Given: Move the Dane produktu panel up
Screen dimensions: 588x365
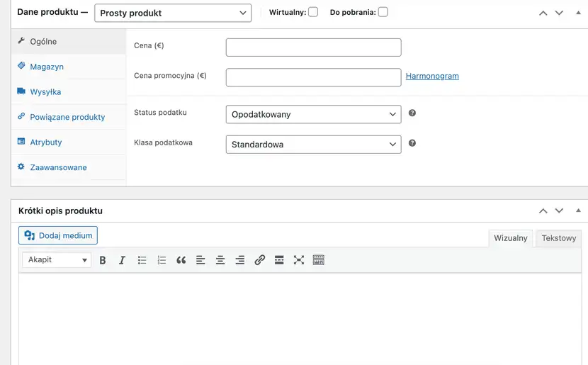Looking at the screenshot, I should 543,13.
